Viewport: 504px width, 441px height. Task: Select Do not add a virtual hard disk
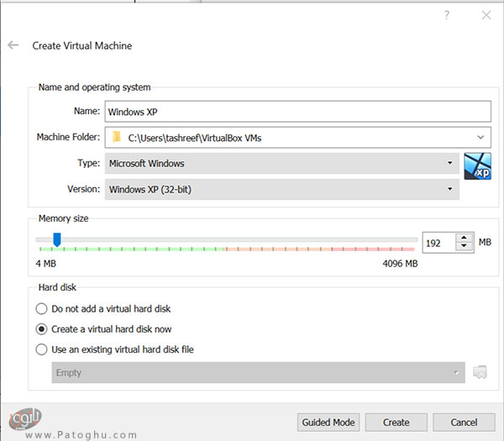click(103, 308)
